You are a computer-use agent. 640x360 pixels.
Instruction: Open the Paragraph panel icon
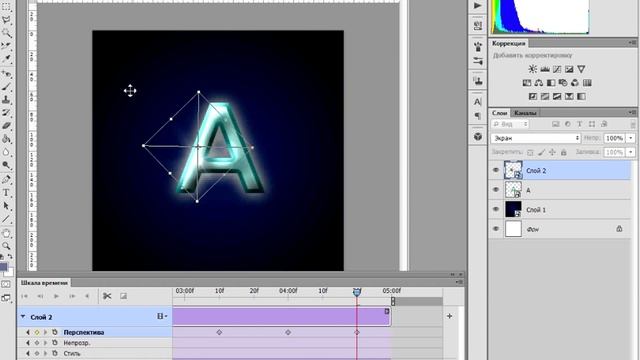pos(478,116)
